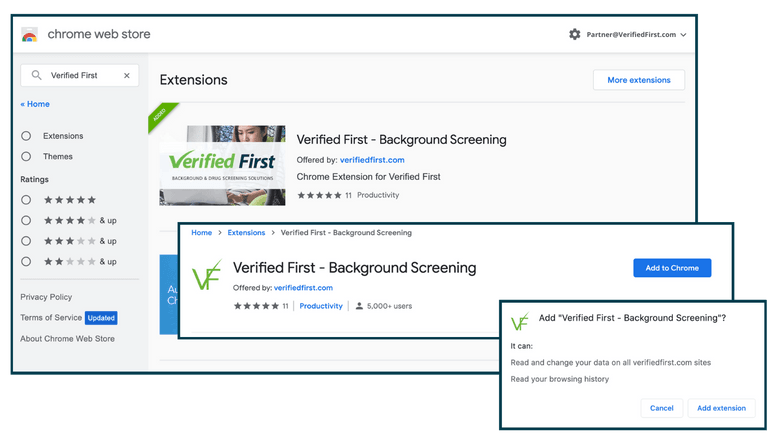The height and width of the screenshot is (439, 780).
Task: Open the Privacy Policy link
Action: click(46, 297)
